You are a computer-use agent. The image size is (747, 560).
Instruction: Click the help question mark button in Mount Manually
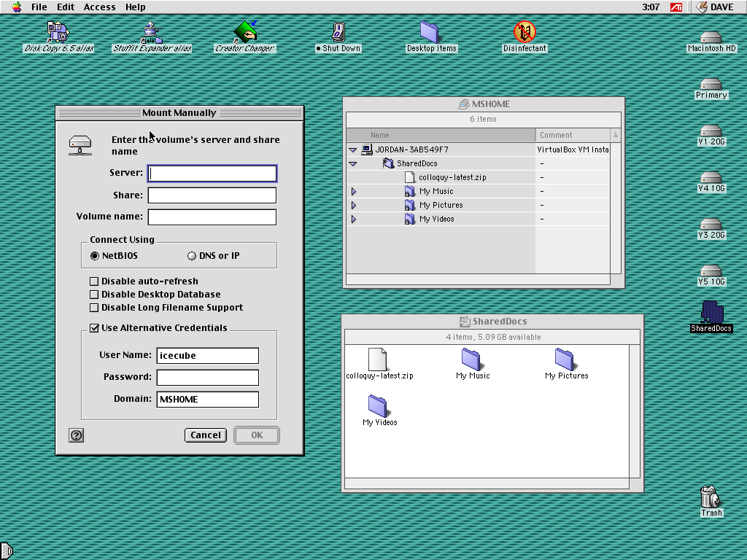tap(76, 435)
